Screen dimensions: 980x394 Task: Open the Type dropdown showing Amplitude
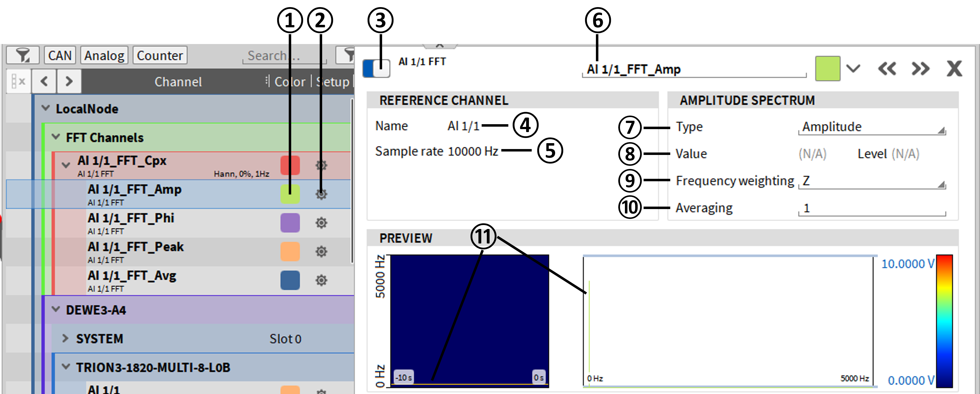(x=872, y=127)
